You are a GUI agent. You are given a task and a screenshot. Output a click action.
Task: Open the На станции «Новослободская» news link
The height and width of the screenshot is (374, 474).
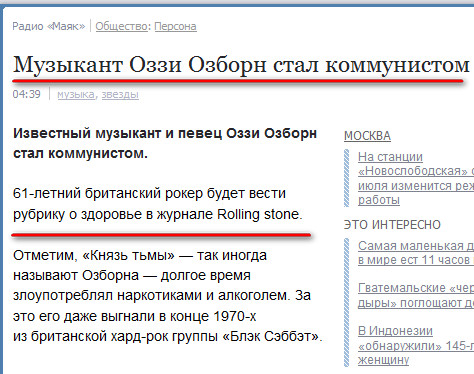pos(416,178)
